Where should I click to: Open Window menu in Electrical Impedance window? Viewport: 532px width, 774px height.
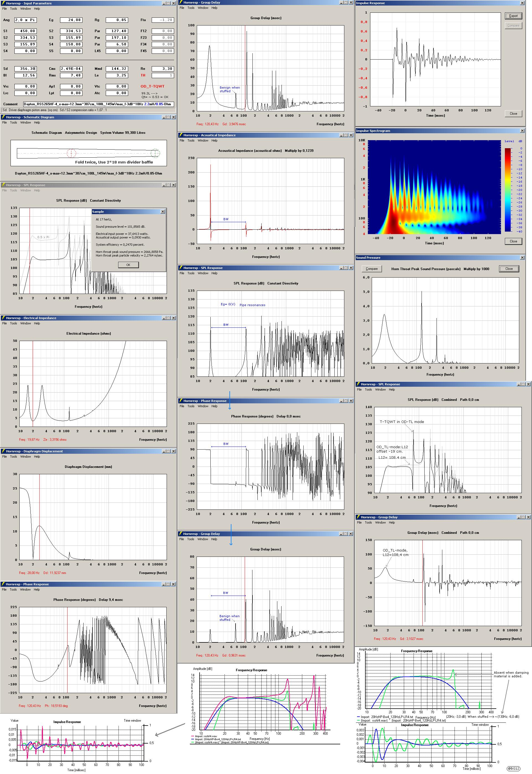25,323
